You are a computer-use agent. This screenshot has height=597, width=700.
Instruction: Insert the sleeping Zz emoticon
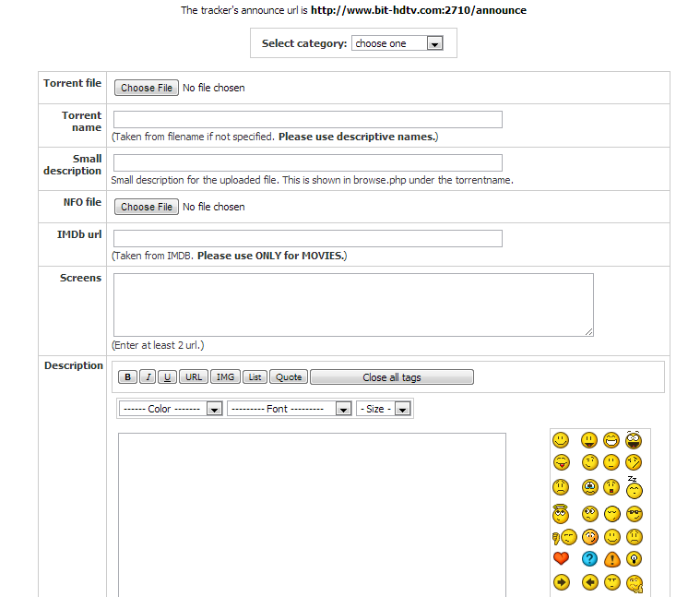point(634,487)
